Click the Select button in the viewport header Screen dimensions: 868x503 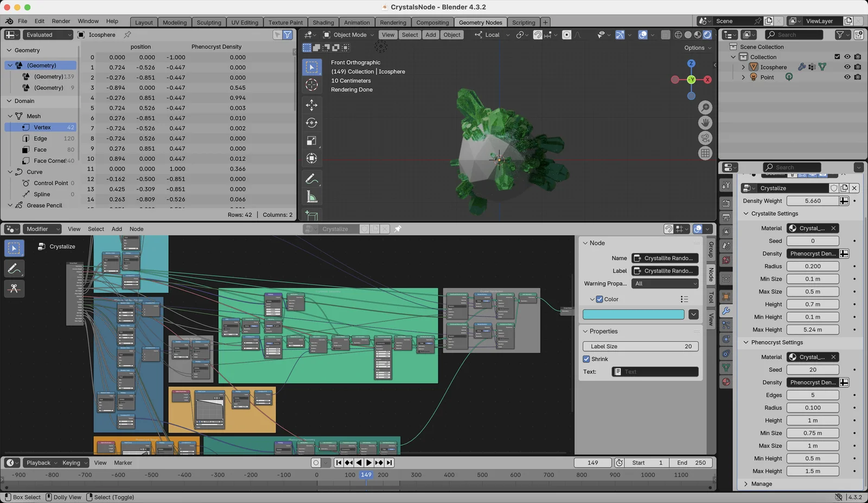[410, 35]
